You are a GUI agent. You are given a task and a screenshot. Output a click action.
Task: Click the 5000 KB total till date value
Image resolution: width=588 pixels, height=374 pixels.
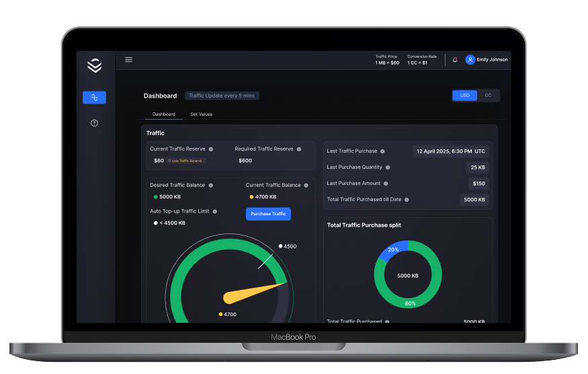474,200
